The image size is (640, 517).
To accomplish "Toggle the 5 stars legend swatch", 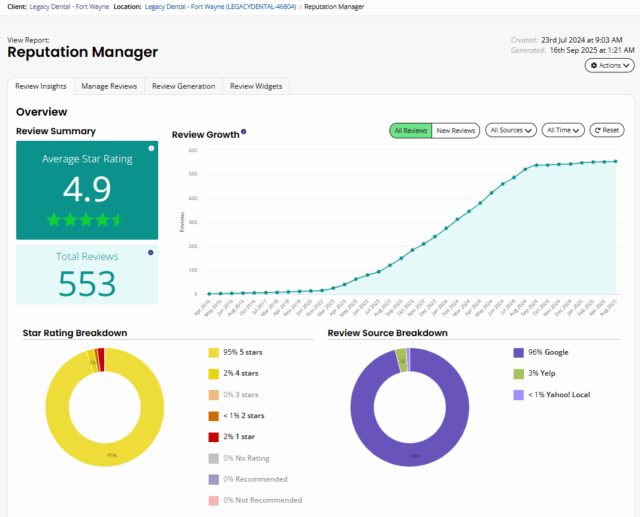I will point(213,352).
